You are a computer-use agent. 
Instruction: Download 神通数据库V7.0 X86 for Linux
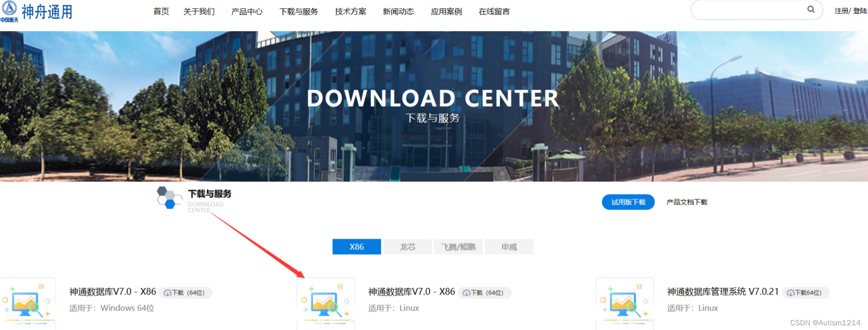485,292
